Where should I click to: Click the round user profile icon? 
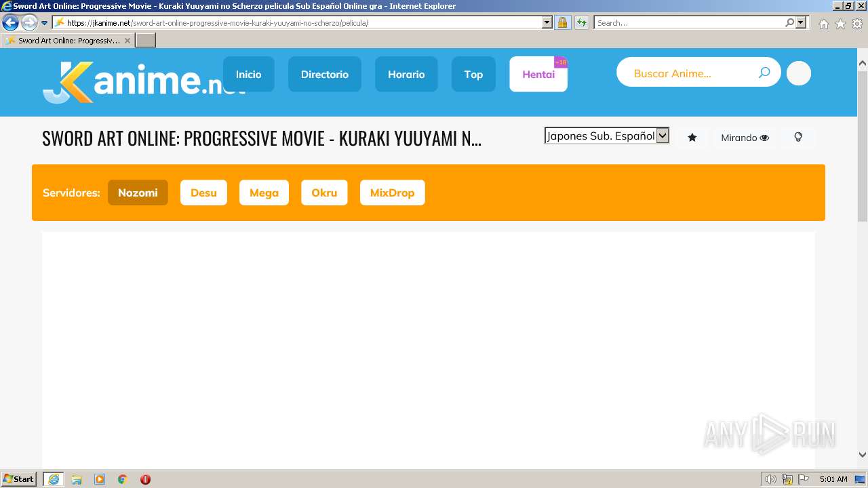pos(799,73)
